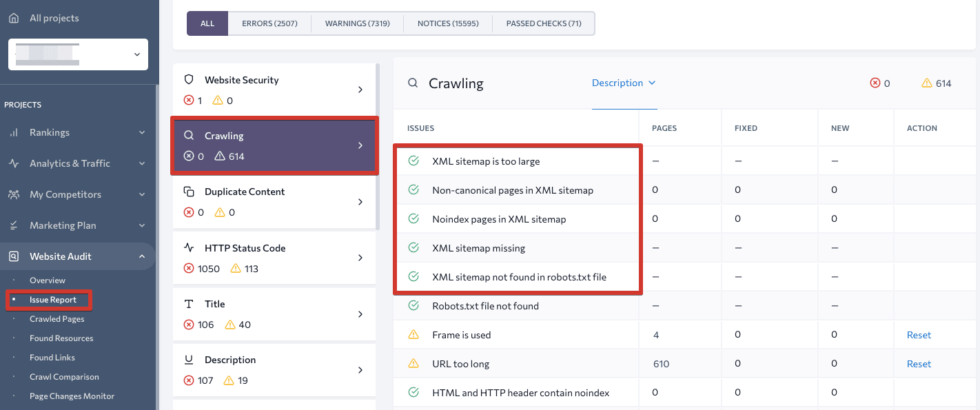Image resolution: width=980 pixels, height=410 pixels.
Task: Click the My Competitors people icon
Action: point(14,194)
